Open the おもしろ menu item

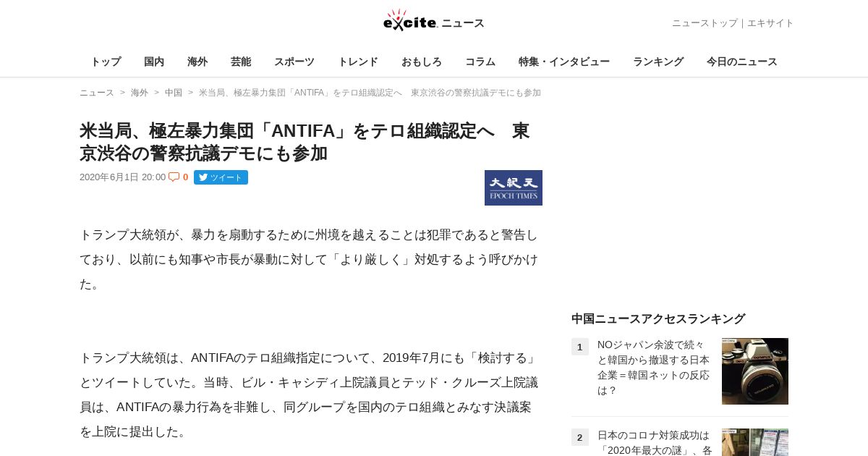(x=422, y=62)
